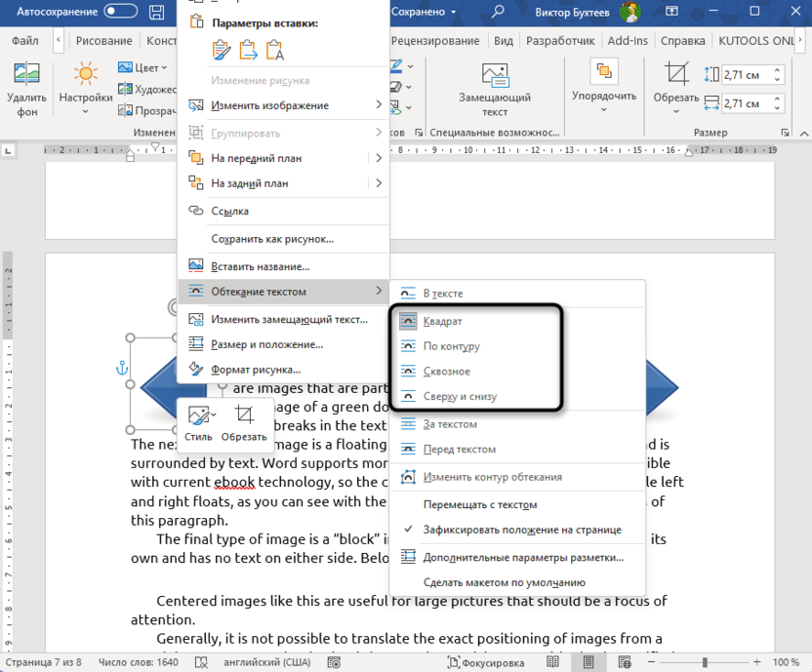Select По контуру wrapping option

click(x=517, y=346)
